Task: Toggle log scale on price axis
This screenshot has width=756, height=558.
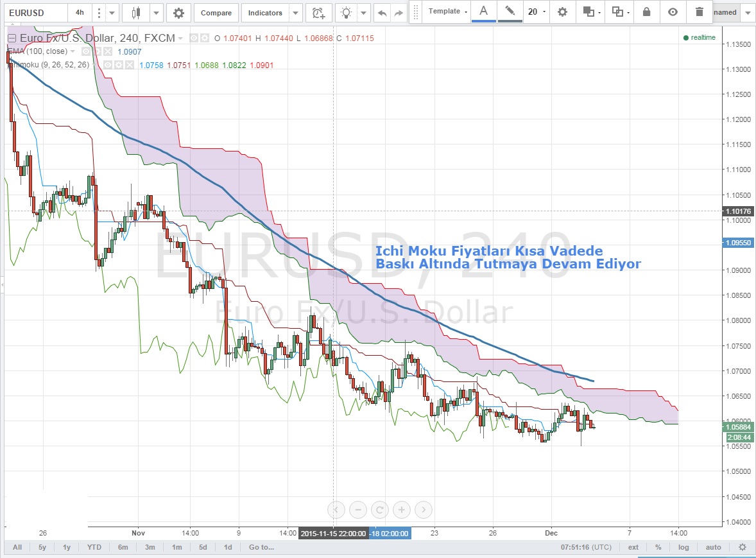Action: (x=683, y=547)
